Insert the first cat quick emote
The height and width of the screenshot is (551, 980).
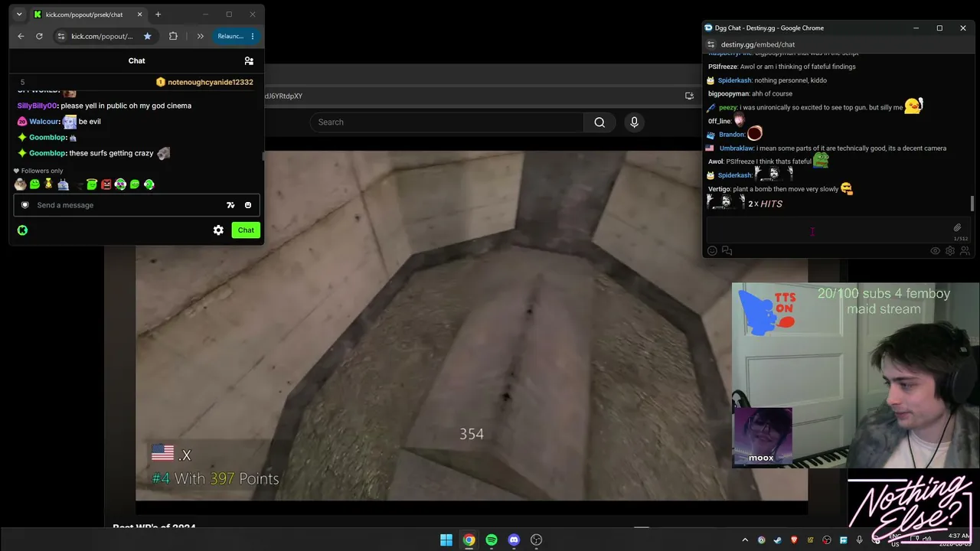[x=20, y=184]
